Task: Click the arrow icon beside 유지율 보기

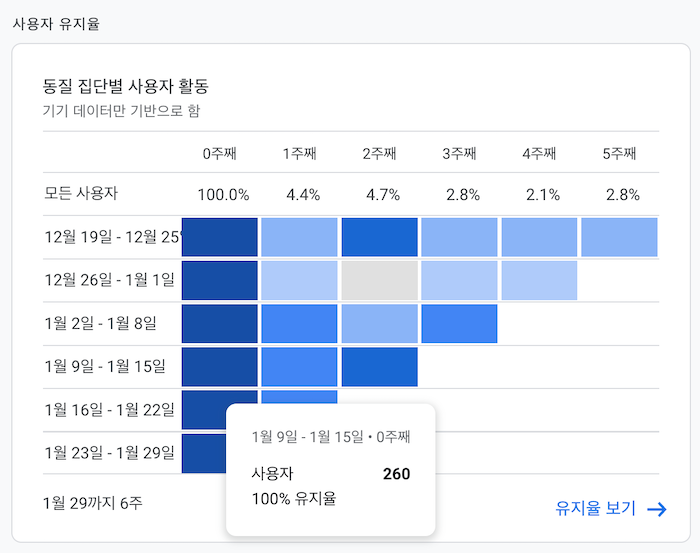Action: 657,509
